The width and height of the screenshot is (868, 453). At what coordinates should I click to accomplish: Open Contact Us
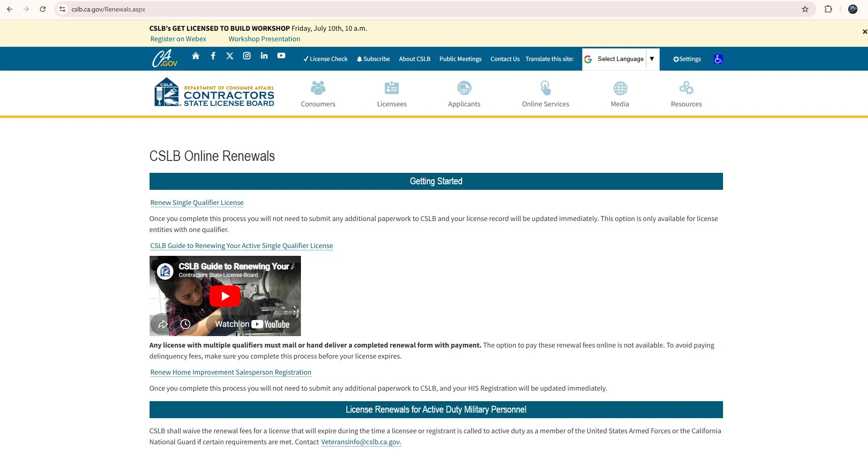point(505,59)
